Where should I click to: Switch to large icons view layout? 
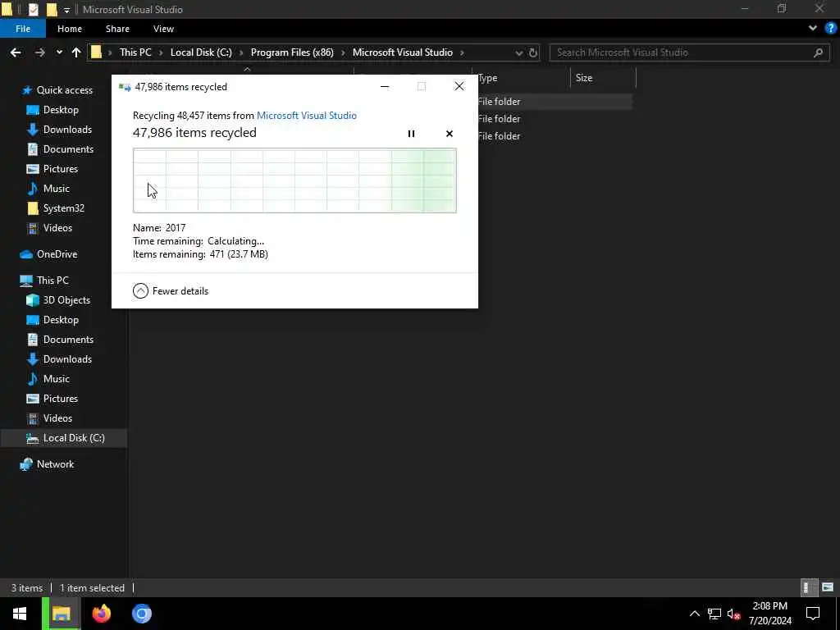pyautogui.click(x=828, y=587)
